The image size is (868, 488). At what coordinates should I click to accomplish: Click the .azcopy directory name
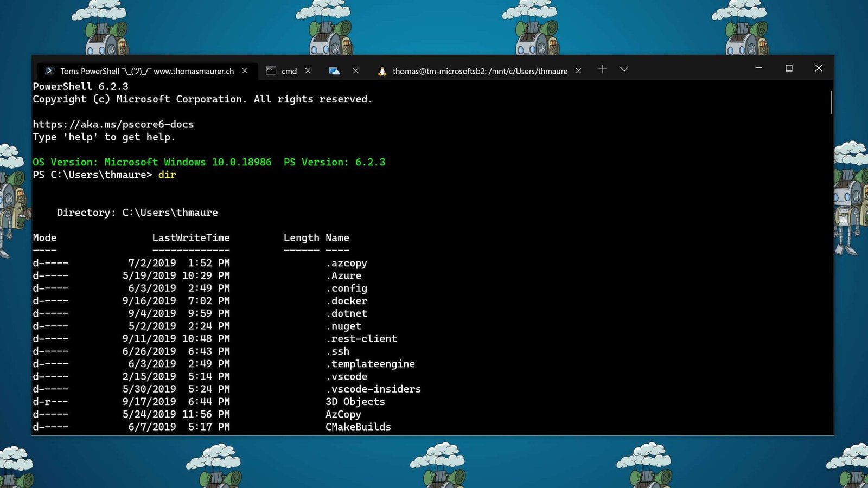point(346,263)
